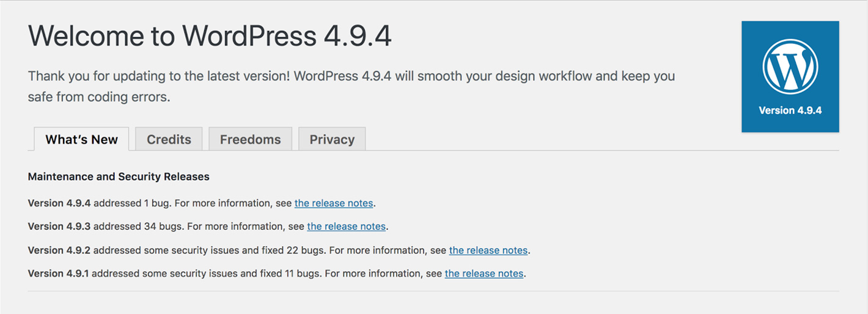The width and height of the screenshot is (868, 314).
Task: Select the Privacy tab
Action: 332,139
